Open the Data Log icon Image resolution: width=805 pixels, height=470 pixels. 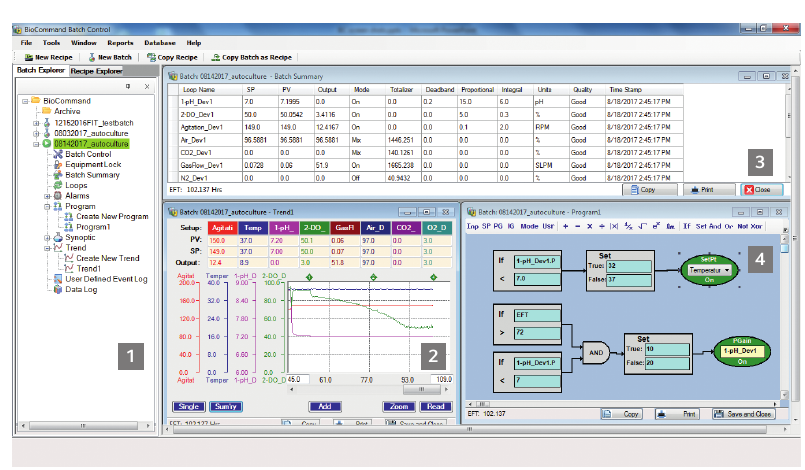click(58, 289)
